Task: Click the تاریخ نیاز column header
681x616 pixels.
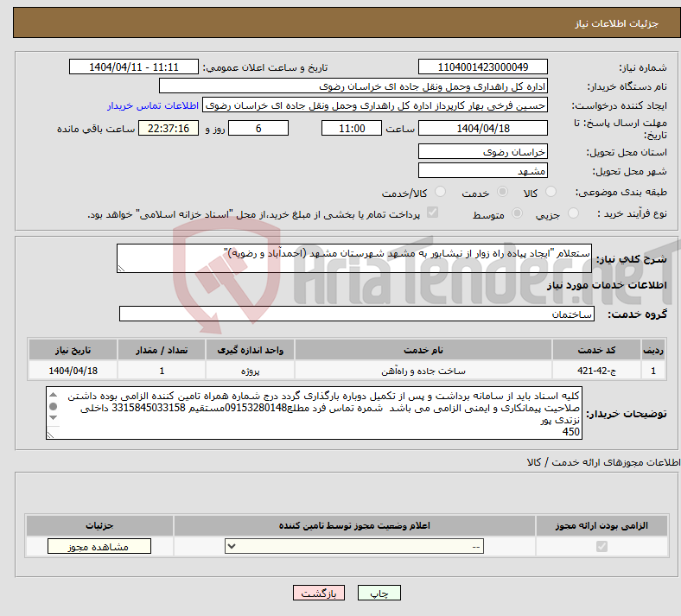Action: click(73, 350)
